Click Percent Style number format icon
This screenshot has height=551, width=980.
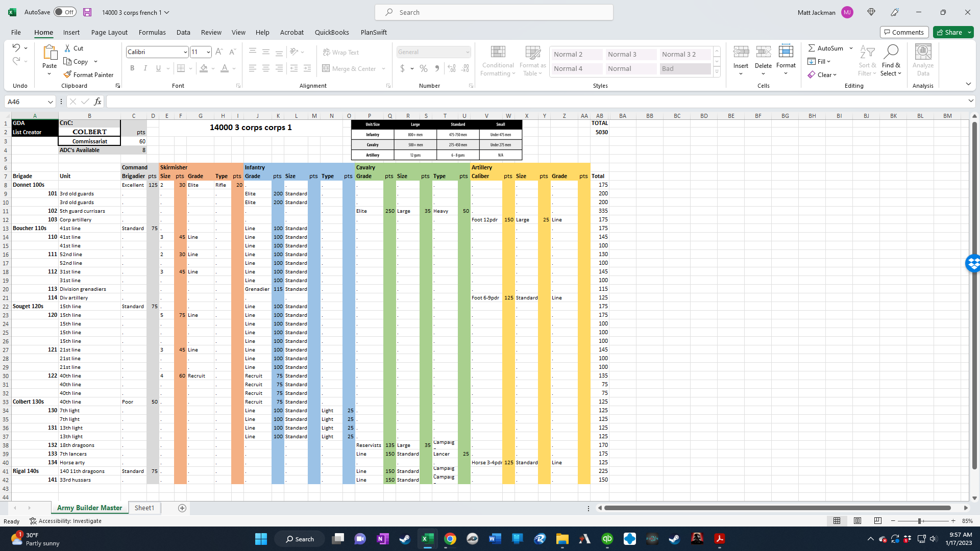point(424,68)
